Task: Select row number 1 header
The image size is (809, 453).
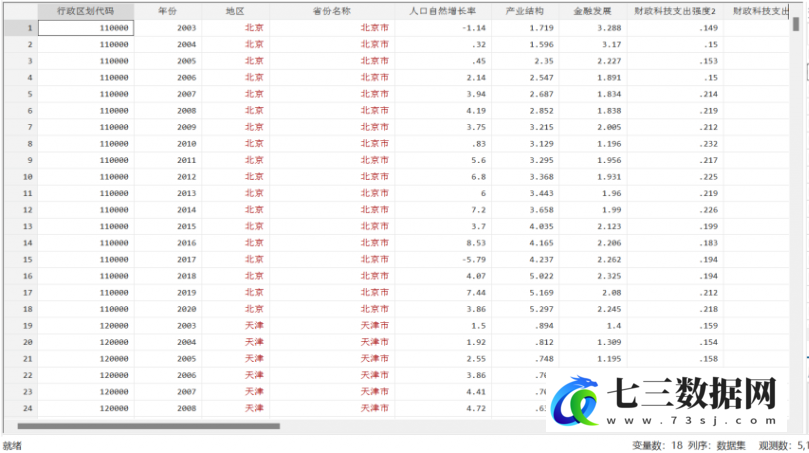Action: [21, 28]
